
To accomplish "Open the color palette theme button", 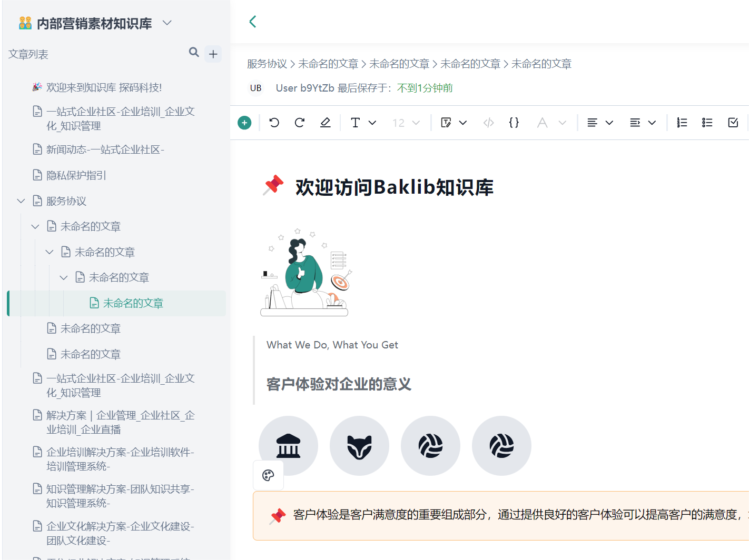I will click(268, 475).
